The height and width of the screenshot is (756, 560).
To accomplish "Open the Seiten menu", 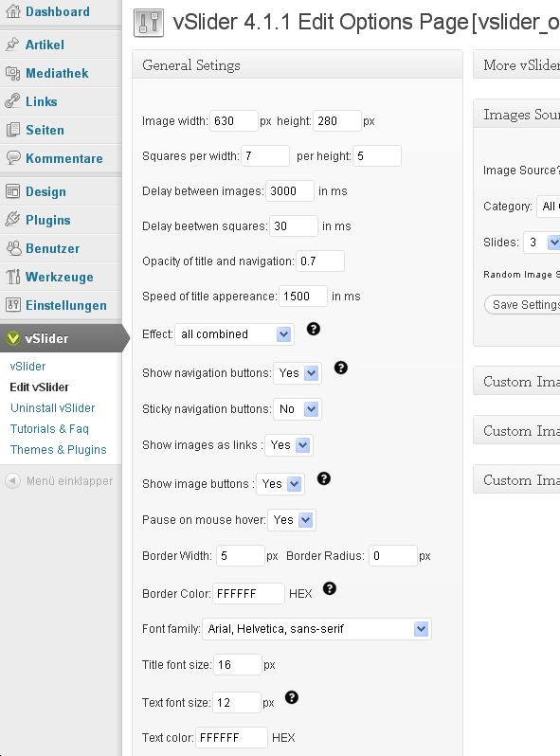I will click(x=61, y=130).
